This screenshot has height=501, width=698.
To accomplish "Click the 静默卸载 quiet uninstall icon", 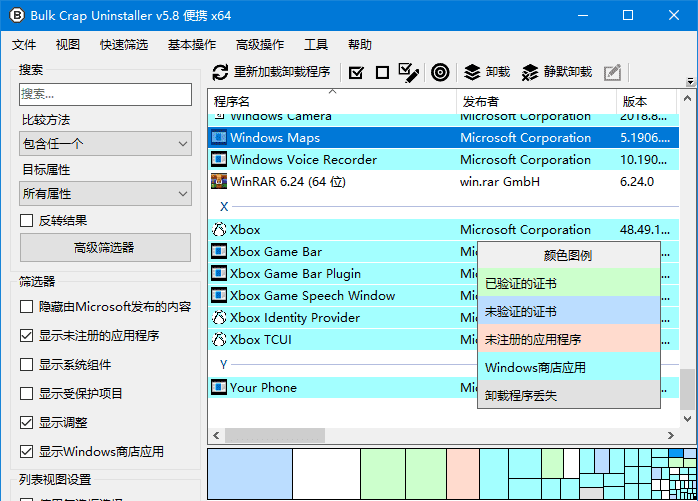I will click(x=530, y=72).
